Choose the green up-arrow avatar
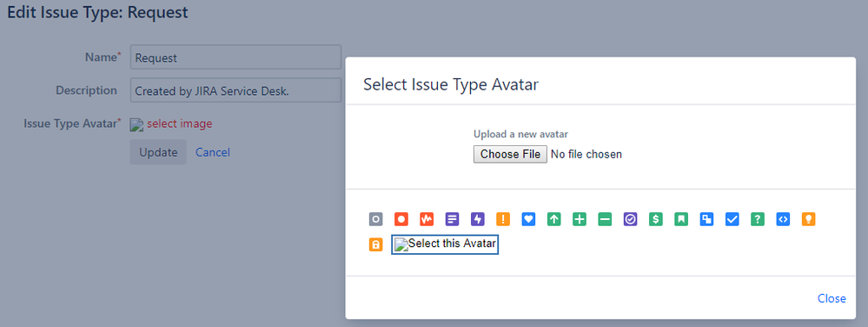868x327 pixels. pos(554,219)
